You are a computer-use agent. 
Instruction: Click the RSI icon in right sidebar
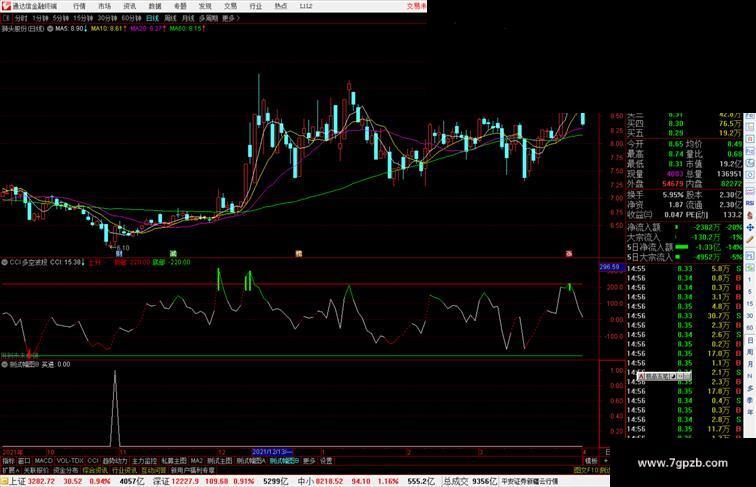750,203
